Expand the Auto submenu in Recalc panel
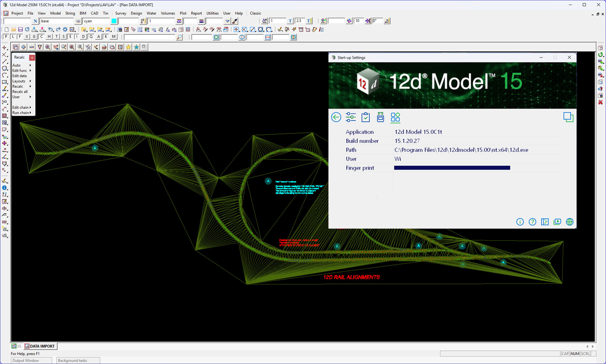 [x=22, y=65]
